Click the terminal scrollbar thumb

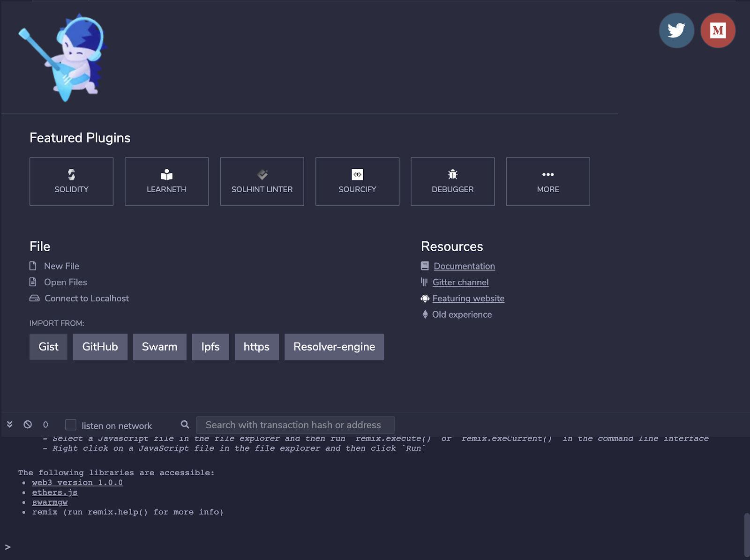tap(747, 535)
